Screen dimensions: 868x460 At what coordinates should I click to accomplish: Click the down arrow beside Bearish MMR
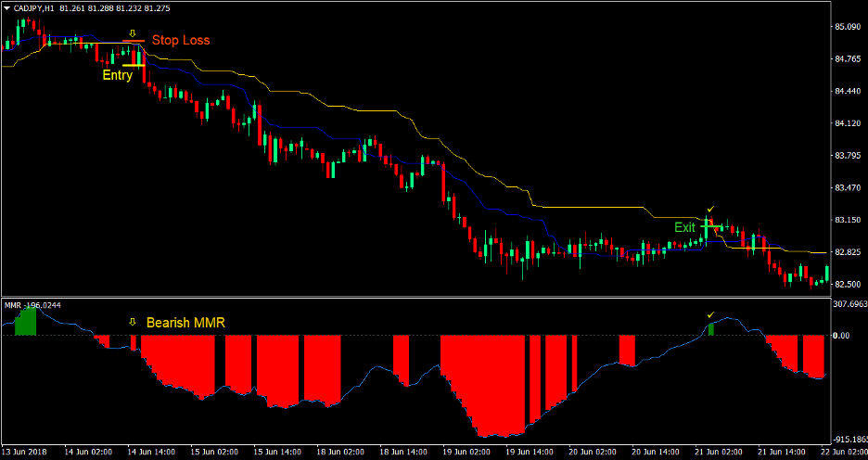[x=133, y=322]
